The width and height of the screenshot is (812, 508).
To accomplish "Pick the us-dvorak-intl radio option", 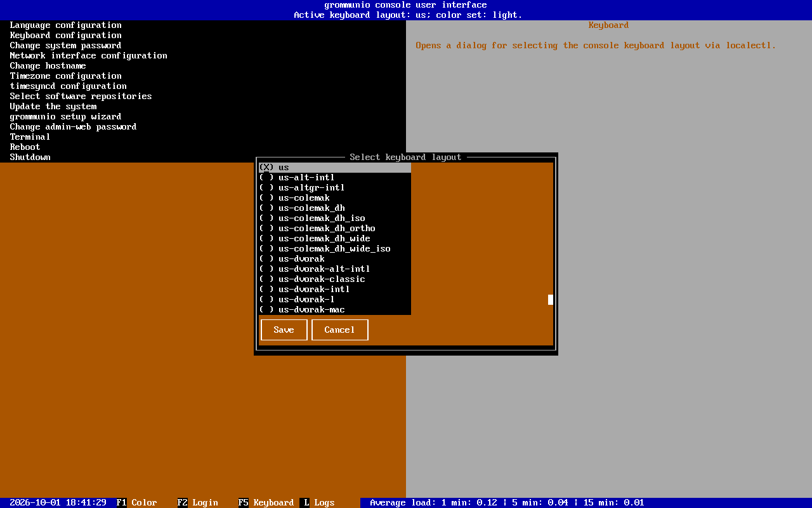I will (335, 290).
